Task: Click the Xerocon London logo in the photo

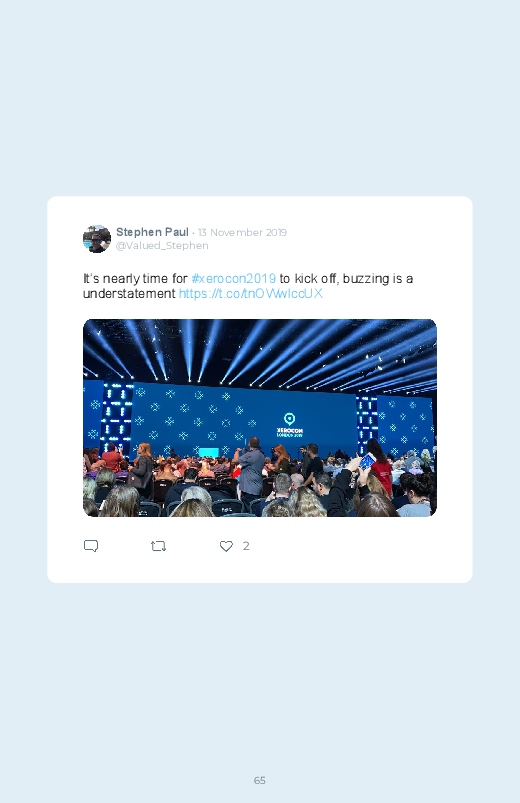Action: click(x=290, y=425)
